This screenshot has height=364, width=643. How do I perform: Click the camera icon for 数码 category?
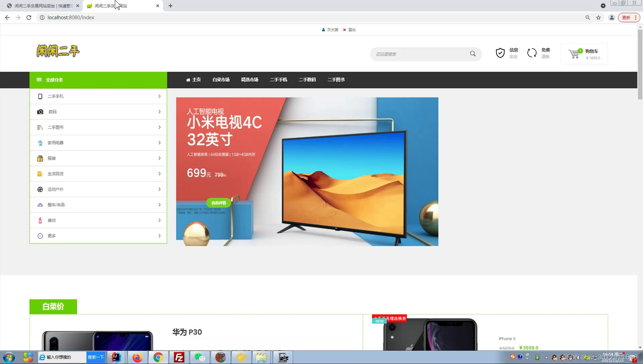click(40, 112)
